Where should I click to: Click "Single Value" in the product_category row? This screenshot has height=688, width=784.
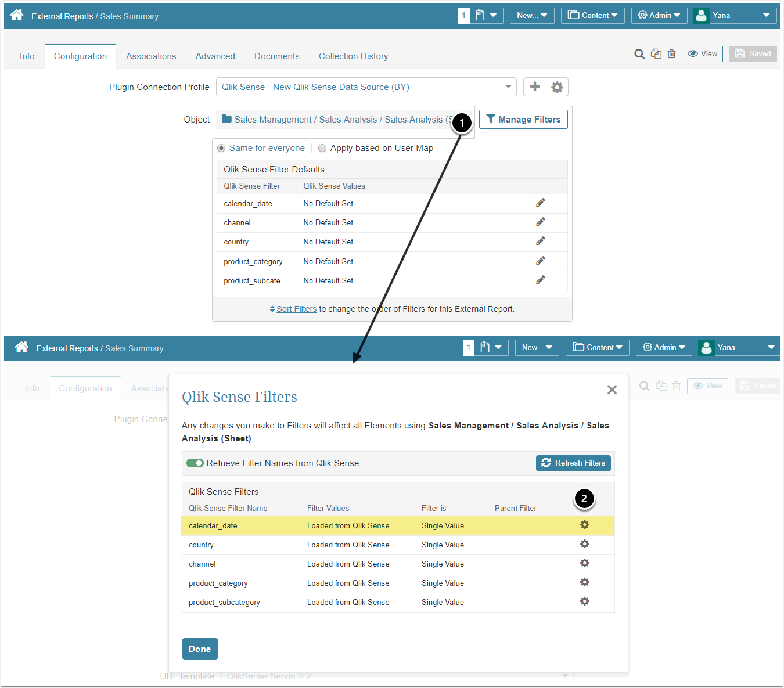pyautogui.click(x=443, y=583)
